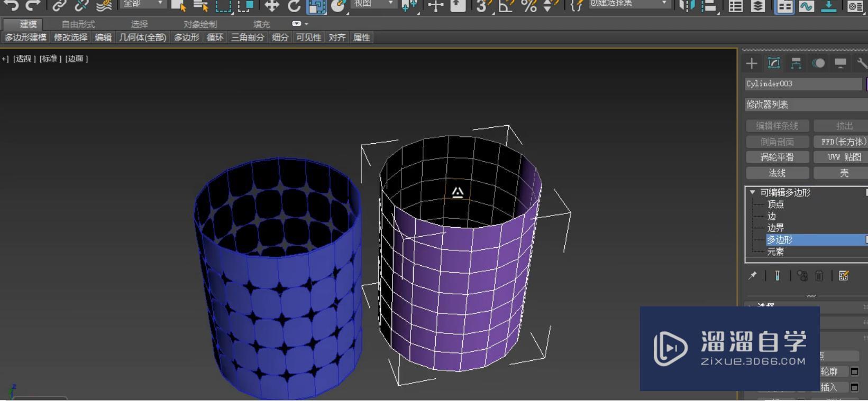Collapse the 可编辑多边形 stack entry
The image size is (868, 401).
tap(752, 192)
